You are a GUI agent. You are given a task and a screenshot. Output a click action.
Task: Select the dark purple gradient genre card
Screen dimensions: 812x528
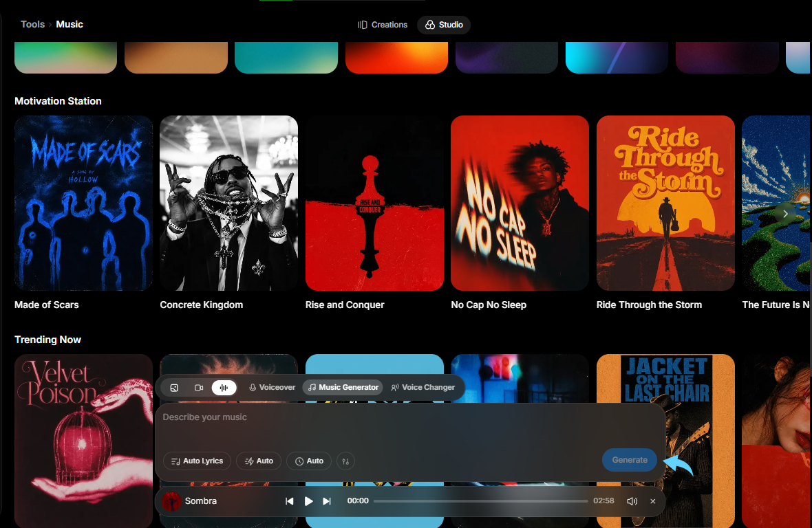506,57
